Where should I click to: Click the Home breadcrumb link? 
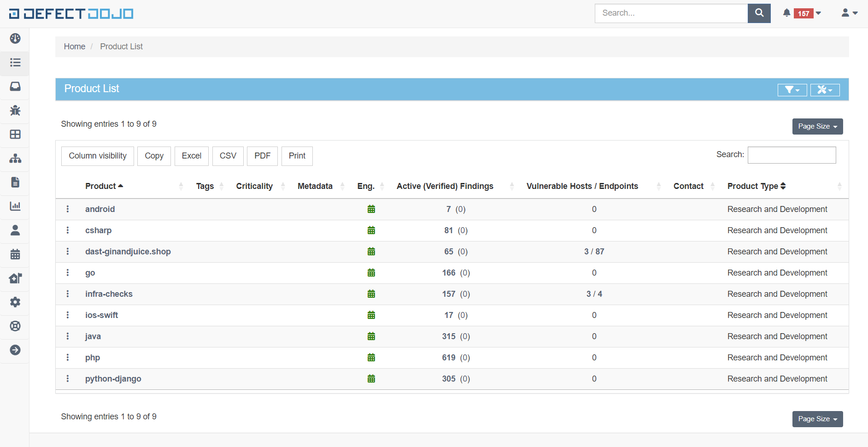coord(75,47)
